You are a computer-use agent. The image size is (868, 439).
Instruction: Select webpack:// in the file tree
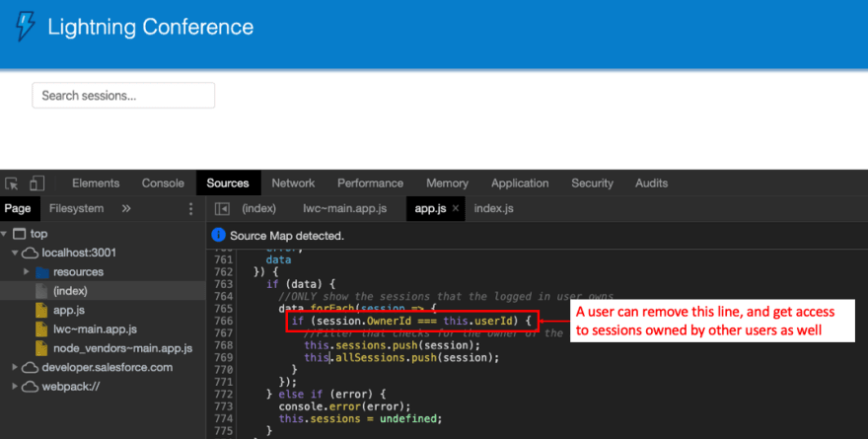(71, 387)
